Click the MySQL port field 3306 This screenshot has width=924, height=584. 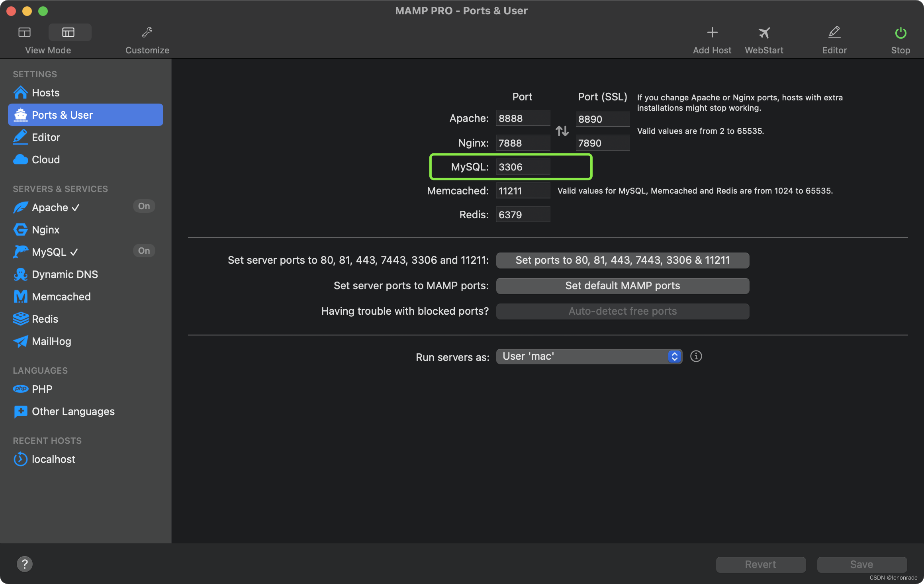pyautogui.click(x=523, y=167)
